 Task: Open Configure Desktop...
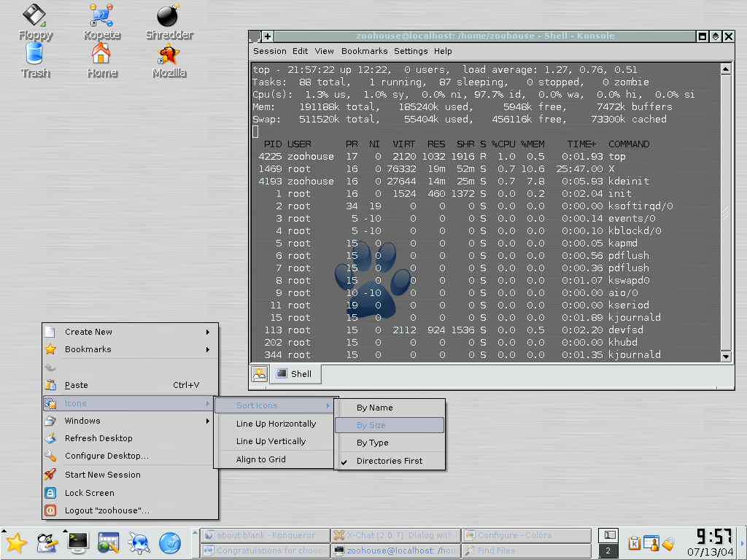tap(130, 456)
